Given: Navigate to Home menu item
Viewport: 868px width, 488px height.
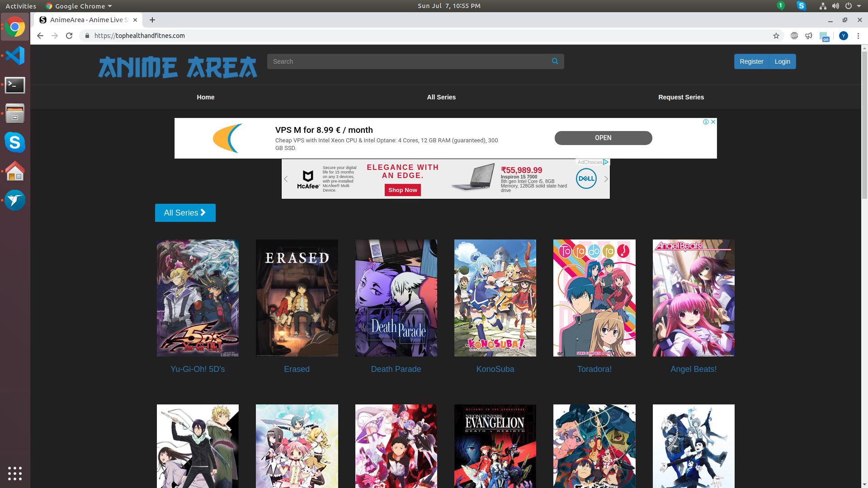Looking at the screenshot, I should pos(206,97).
